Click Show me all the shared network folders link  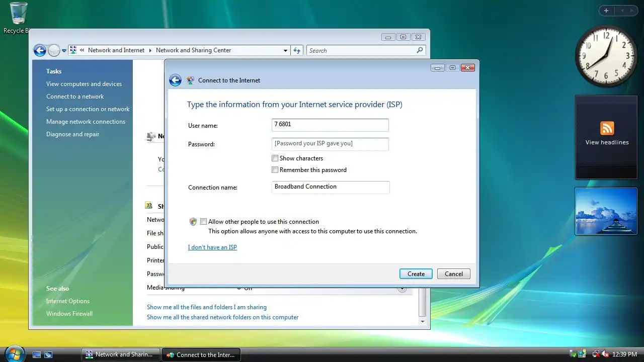pos(223,317)
